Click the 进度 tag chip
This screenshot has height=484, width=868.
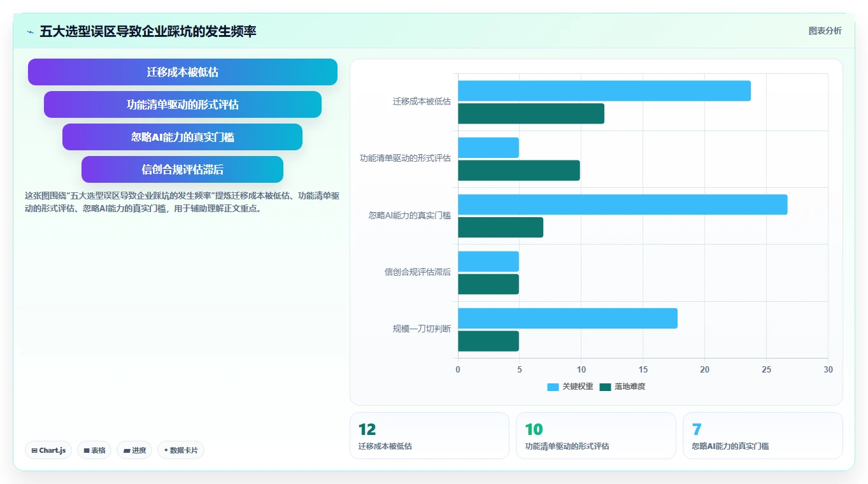pyautogui.click(x=134, y=450)
